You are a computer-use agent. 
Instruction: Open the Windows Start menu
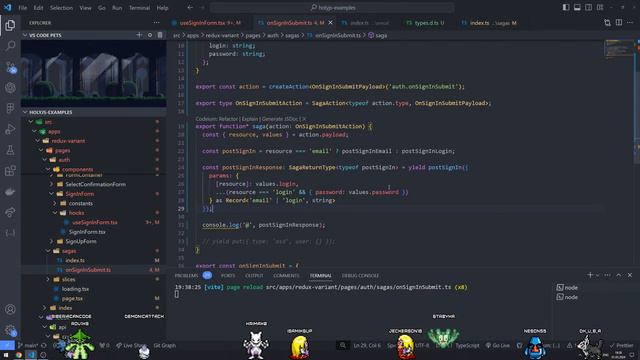(6, 355)
